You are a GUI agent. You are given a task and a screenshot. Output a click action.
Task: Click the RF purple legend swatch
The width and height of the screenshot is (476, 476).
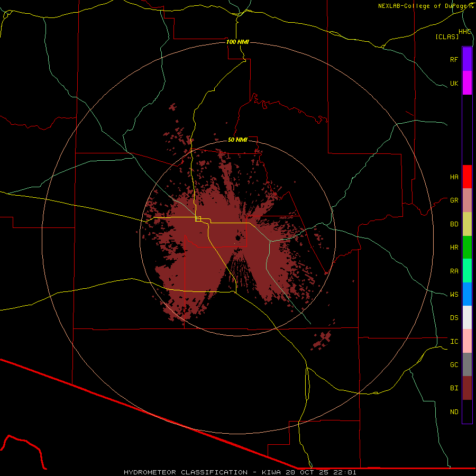467,59
